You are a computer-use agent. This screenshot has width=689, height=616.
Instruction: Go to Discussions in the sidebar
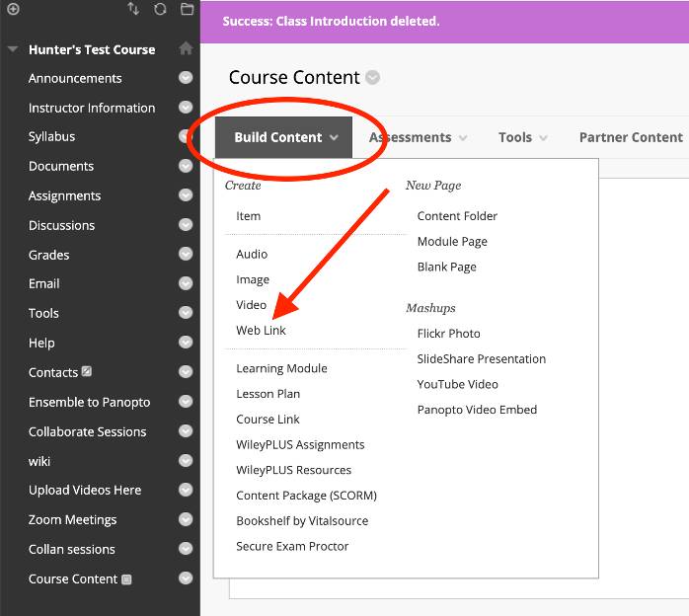pyautogui.click(x=61, y=225)
